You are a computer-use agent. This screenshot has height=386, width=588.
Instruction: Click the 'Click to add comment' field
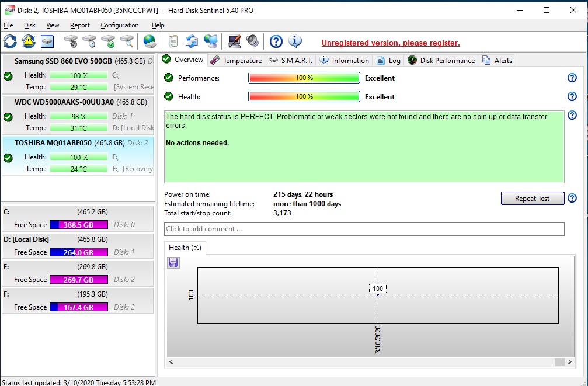[x=364, y=229]
